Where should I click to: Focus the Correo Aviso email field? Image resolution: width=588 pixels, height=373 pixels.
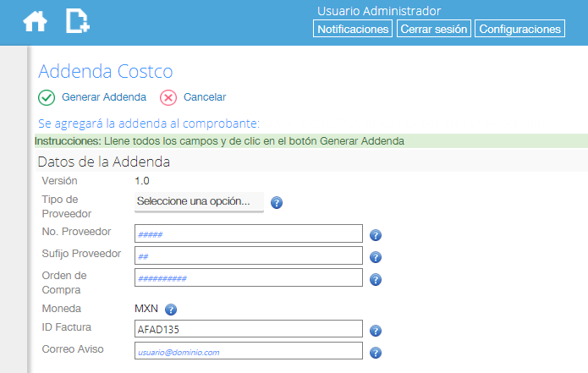[x=249, y=351]
